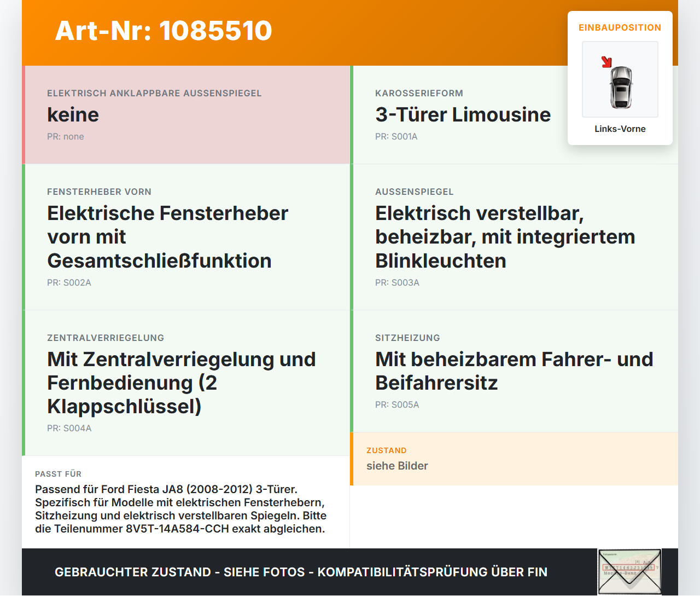Click the 'GEBRAUCHTER ZUSTAND - SIEHE FOTOS' footer banner

tap(301, 572)
